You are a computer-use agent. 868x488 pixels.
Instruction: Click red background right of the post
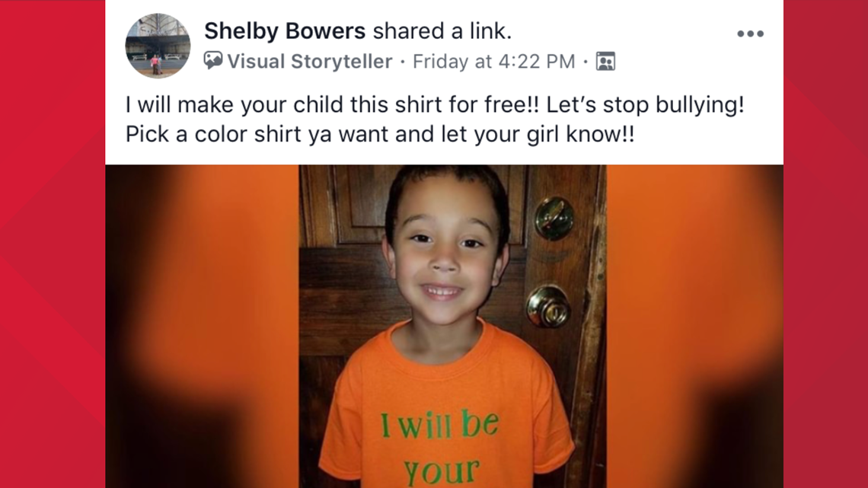click(825, 244)
